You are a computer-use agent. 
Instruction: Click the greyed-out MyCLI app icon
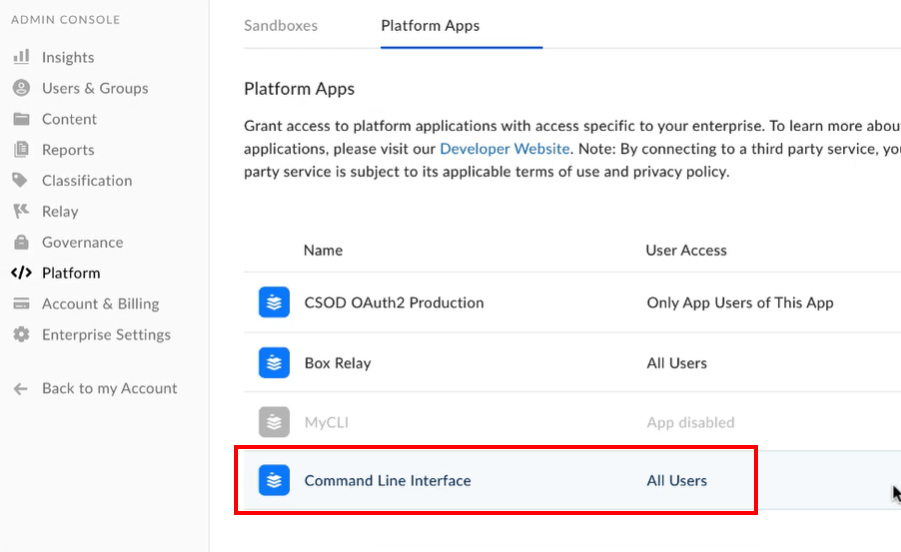(x=274, y=422)
